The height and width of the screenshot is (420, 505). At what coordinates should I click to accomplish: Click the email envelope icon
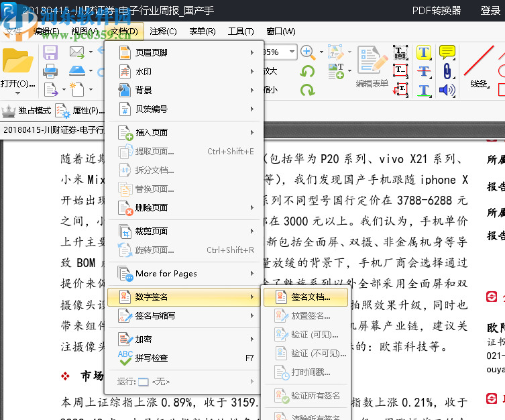point(76,52)
